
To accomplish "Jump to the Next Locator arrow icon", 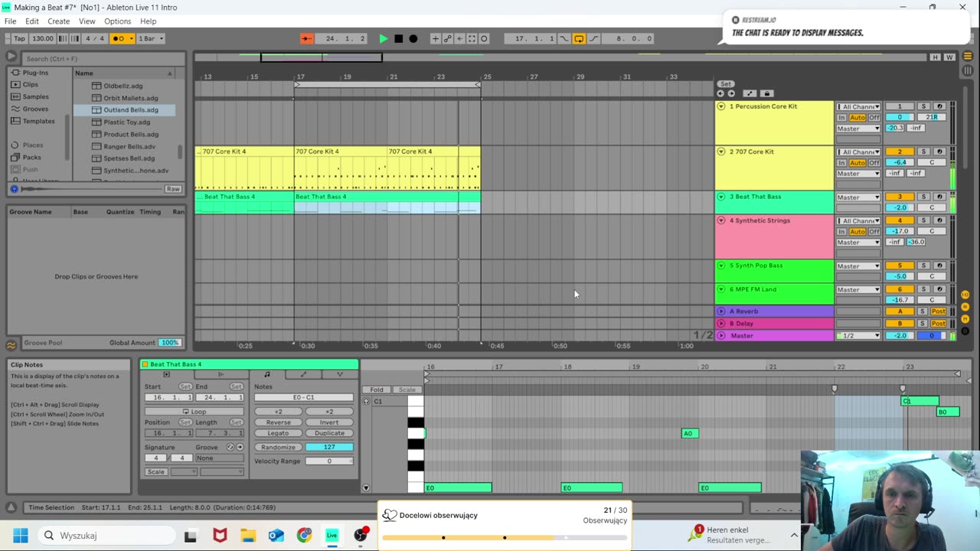I will (x=731, y=93).
